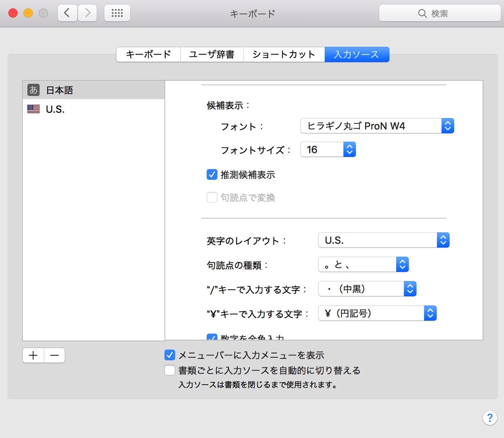The image size is (504, 438).
Task: Show all preferences with grid icon
Action: point(117,13)
